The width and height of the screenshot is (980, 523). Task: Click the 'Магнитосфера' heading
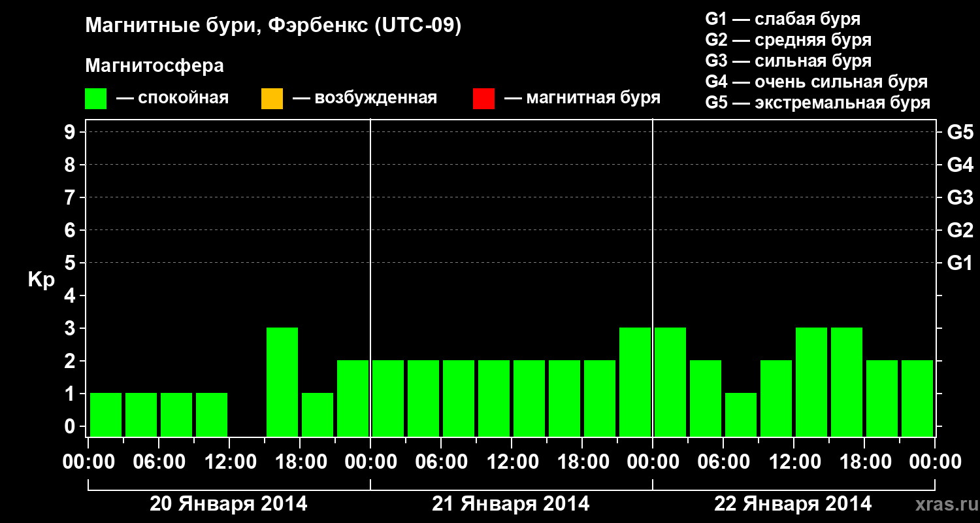[x=154, y=66]
